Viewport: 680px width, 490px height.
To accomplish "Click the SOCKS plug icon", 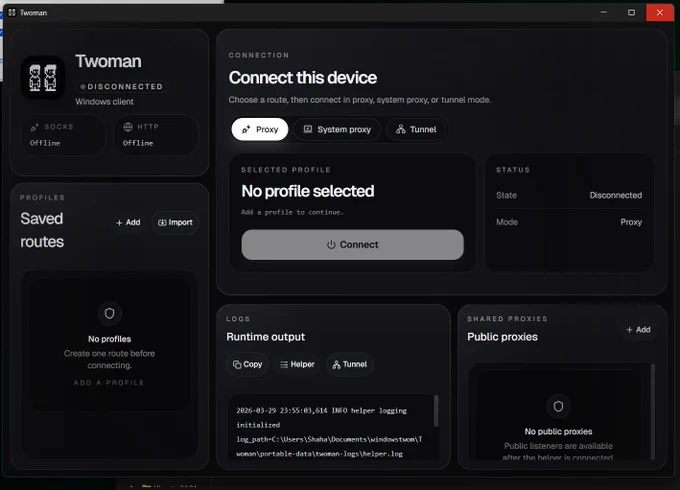I will coord(34,127).
